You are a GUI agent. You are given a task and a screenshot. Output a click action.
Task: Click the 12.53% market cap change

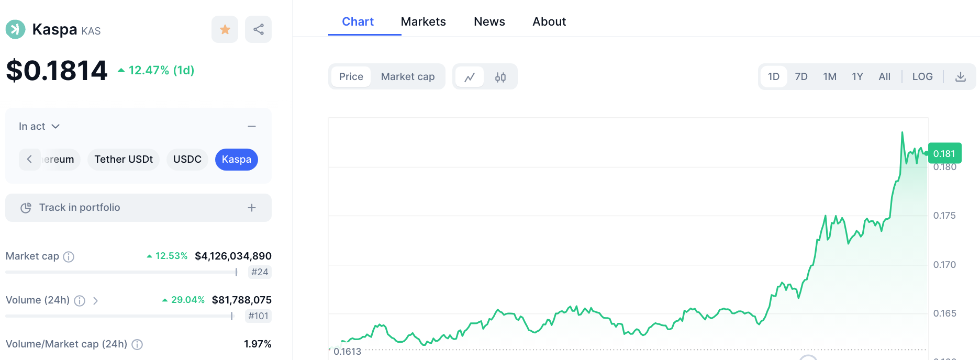[167, 256]
